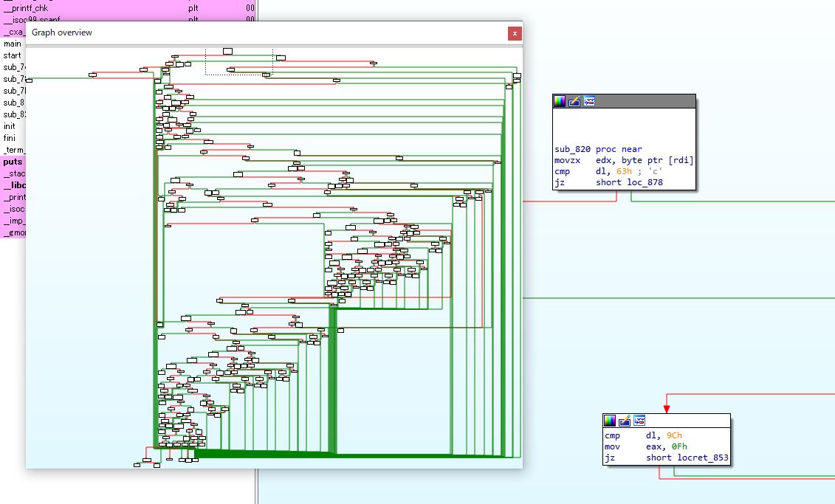Viewport: 835px width, 504px height.
Task: Click the edit comment icon on the sub_820 node
Action: tap(574, 101)
